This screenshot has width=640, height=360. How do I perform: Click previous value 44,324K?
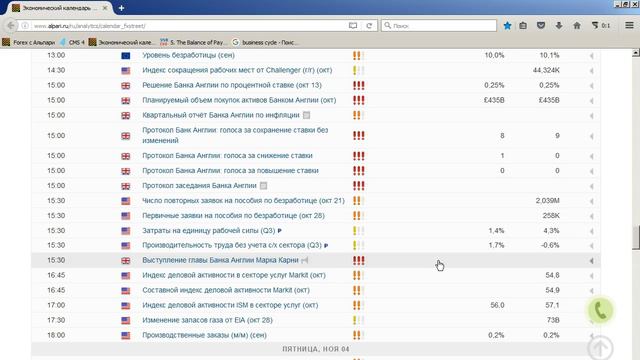[546, 70]
